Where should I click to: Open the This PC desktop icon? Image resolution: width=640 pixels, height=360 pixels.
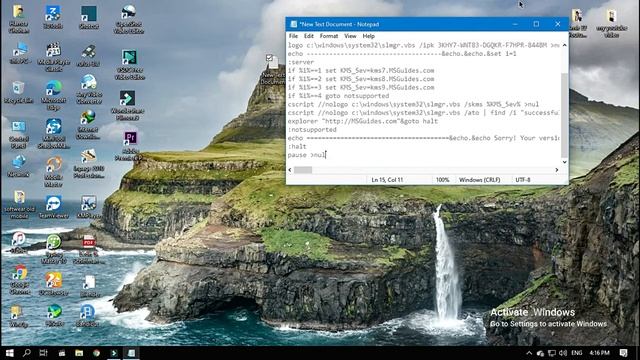tap(19, 54)
